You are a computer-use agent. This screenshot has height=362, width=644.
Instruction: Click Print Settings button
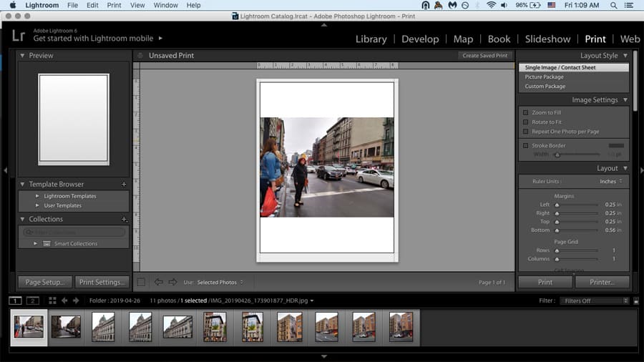pyautogui.click(x=102, y=282)
